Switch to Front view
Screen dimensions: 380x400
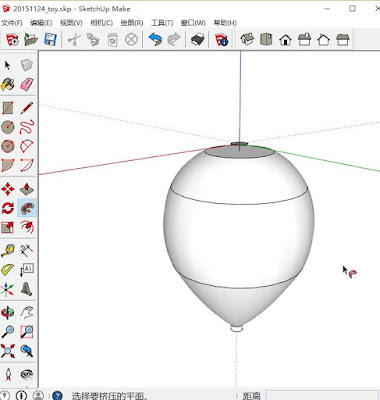pos(285,39)
